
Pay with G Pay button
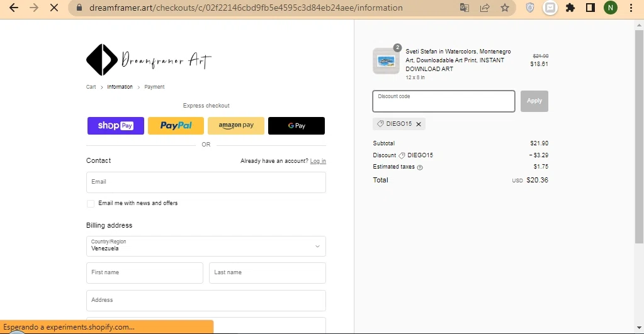pos(297,126)
